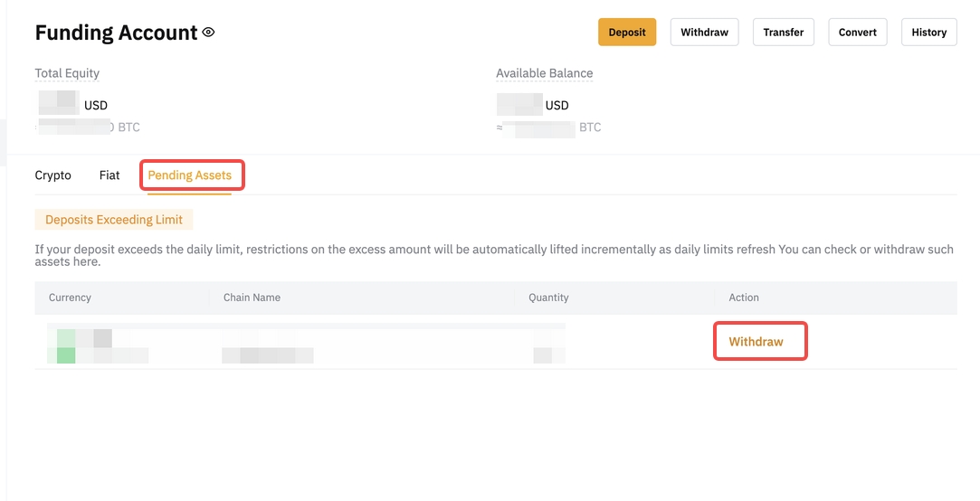Click the Quantity column header

point(548,298)
